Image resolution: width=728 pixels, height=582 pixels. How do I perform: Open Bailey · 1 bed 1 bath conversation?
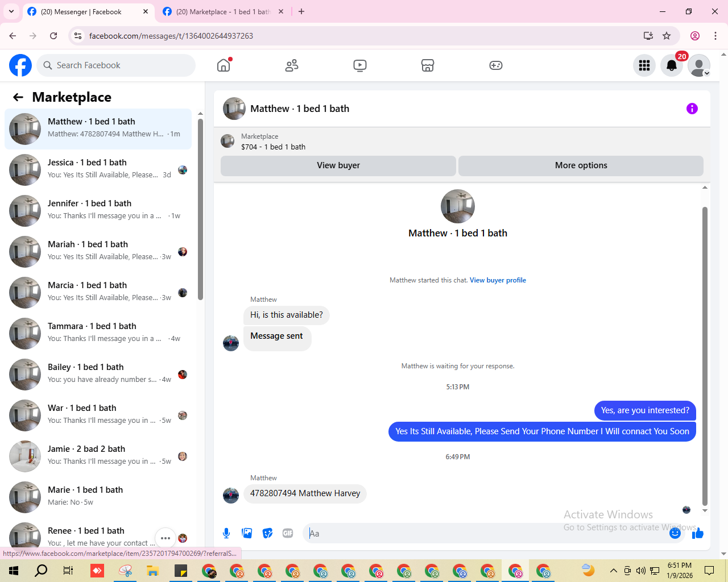(98, 375)
